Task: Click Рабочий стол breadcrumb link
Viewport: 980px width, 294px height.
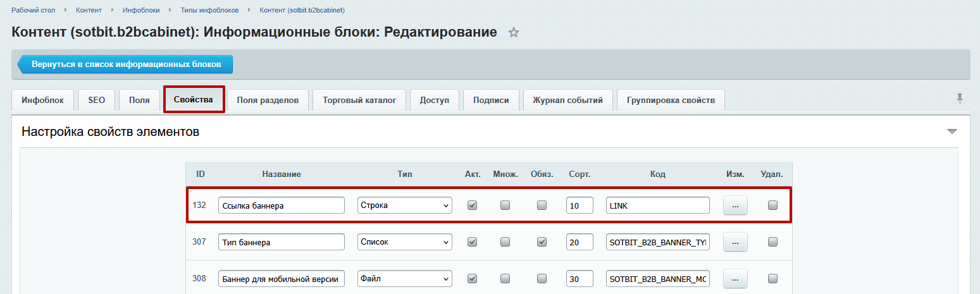Action: tap(35, 10)
